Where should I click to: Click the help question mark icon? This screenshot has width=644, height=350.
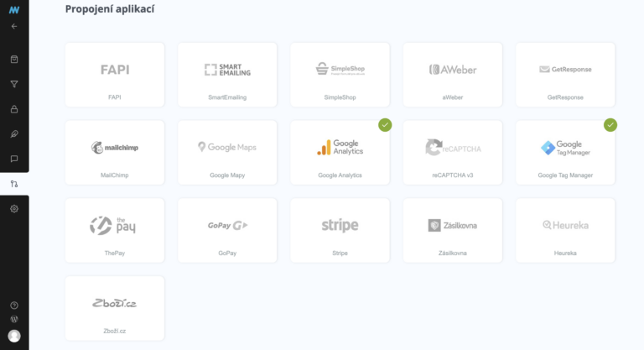(14, 306)
